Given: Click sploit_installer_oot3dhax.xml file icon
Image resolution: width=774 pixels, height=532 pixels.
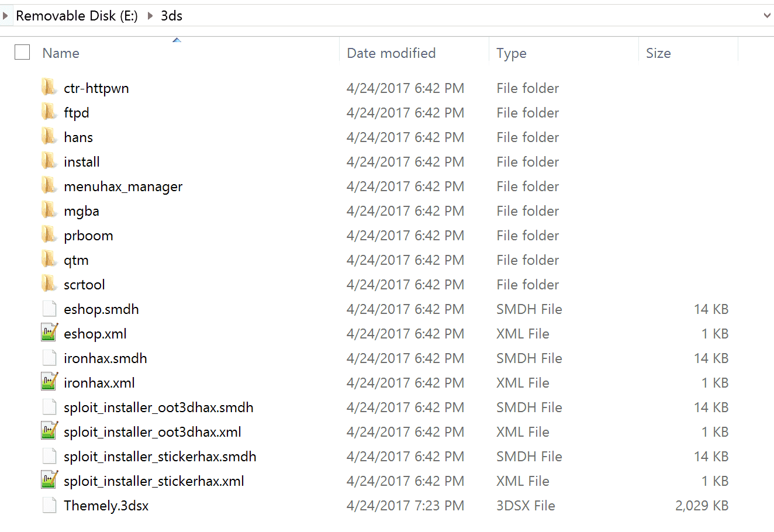Looking at the screenshot, I should pyautogui.click(x=49, y=431).
